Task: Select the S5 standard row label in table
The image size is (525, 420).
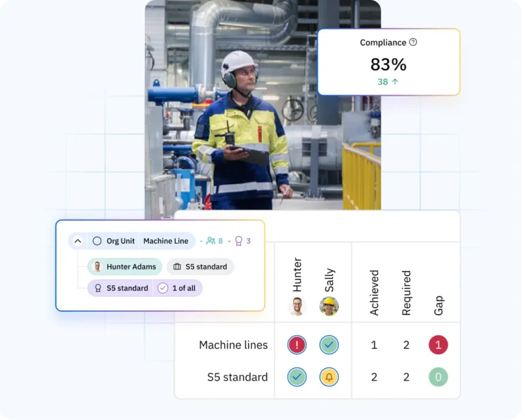Action: (237, 377)
